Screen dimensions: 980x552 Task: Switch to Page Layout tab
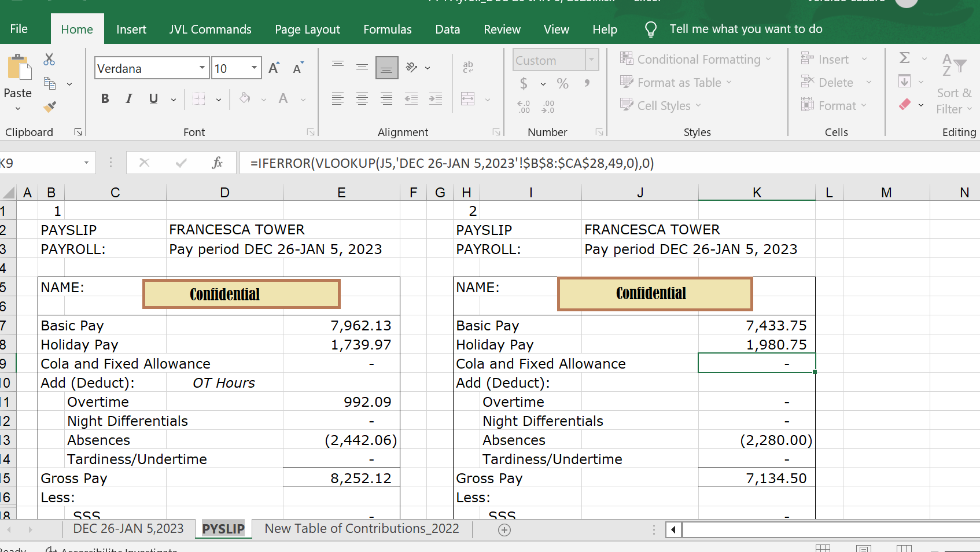307,30
